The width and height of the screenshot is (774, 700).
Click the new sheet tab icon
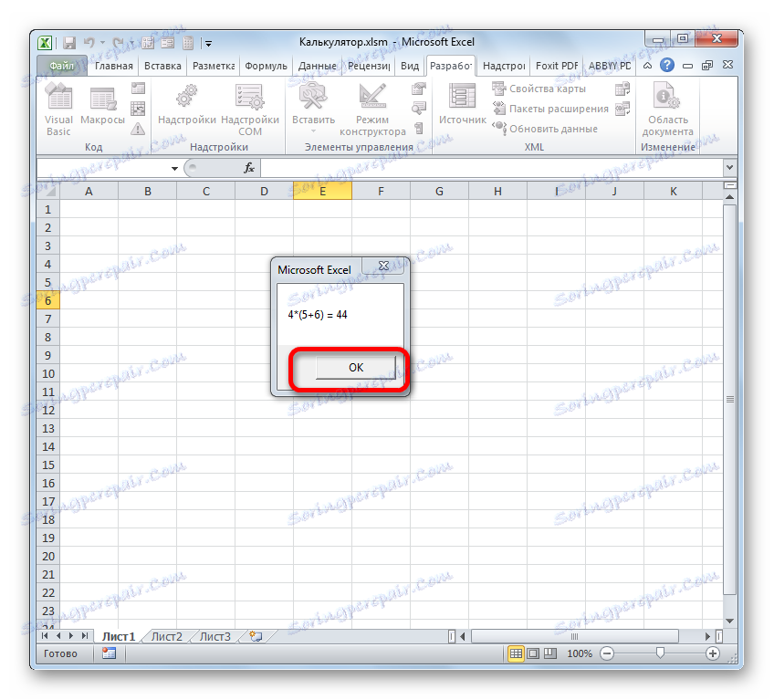[x=256, y=636]
